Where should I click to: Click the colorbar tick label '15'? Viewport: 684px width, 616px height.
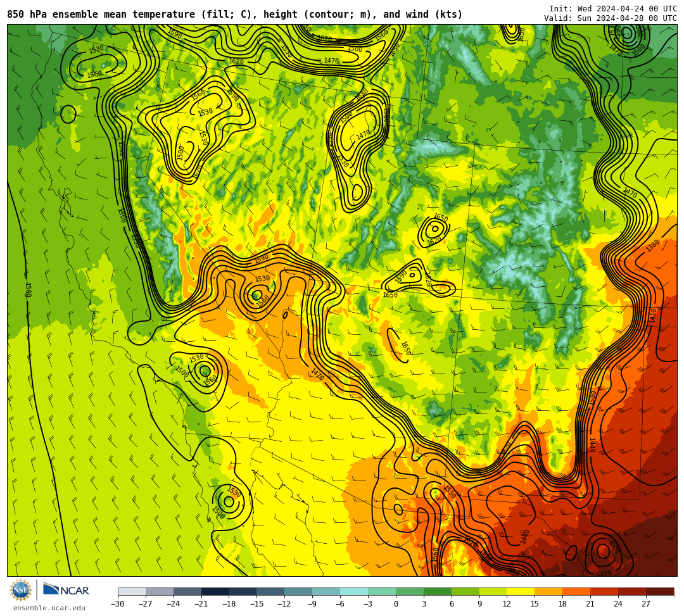(x=535, y=604)
